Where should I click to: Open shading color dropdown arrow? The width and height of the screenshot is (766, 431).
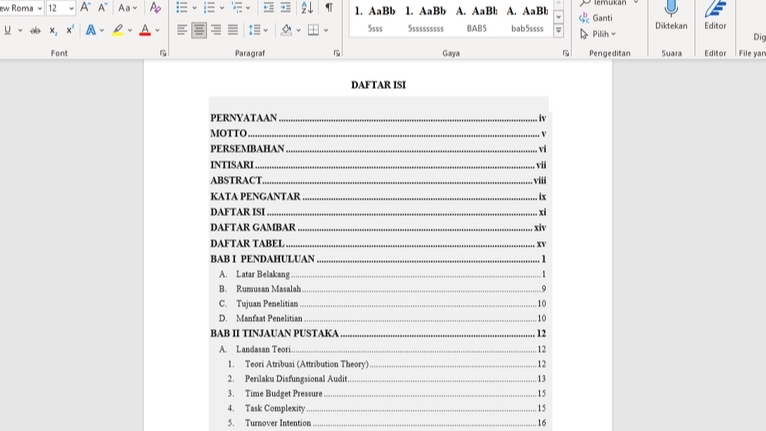(298, 30)
